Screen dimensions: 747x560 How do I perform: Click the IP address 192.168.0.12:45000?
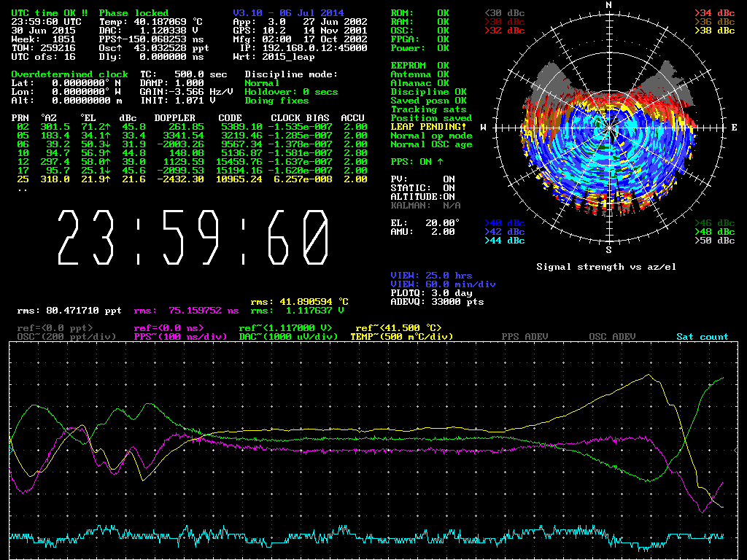coord(314,48)
